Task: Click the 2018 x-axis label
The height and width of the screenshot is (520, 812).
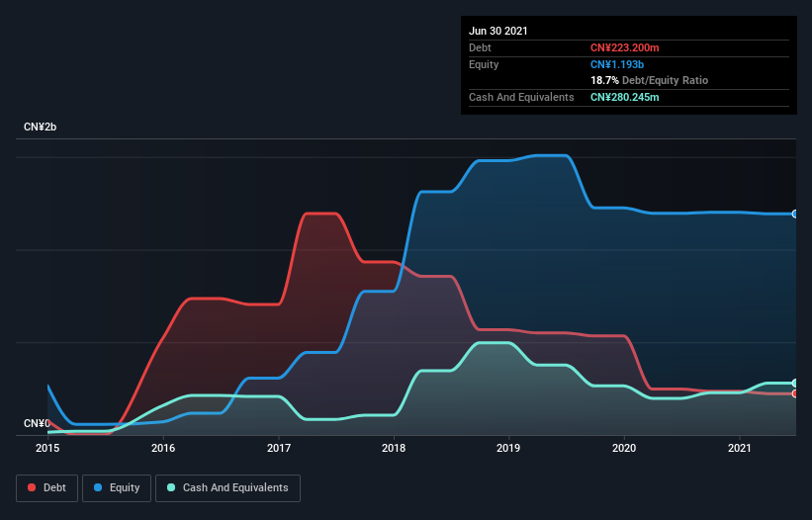Action: 394,448
